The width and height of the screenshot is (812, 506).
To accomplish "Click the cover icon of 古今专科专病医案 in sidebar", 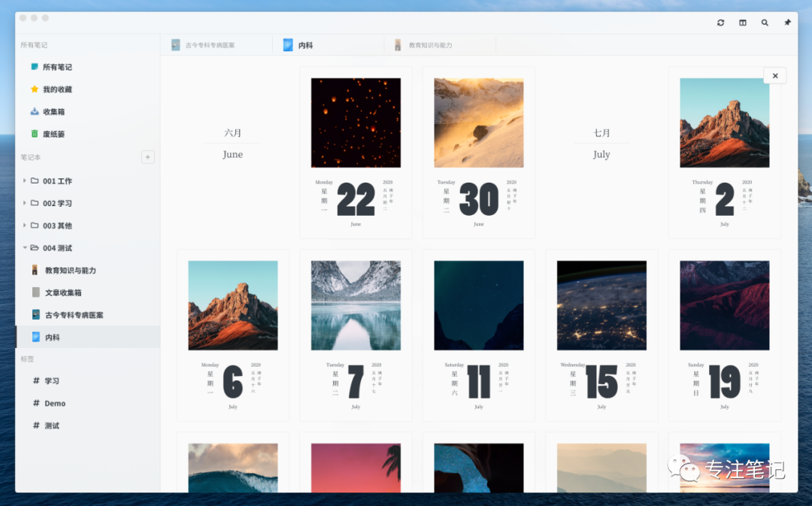I will click(36, 314).
